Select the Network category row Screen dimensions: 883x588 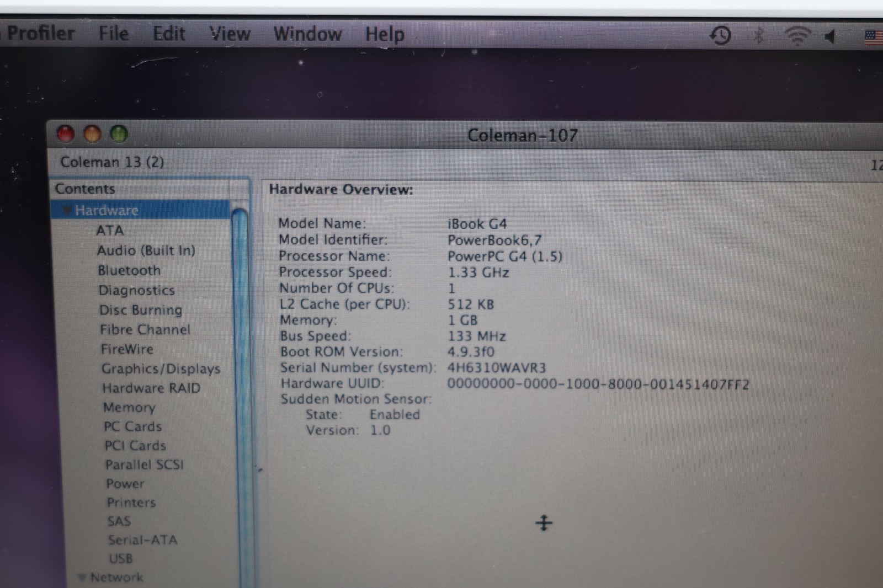point(116,577)
